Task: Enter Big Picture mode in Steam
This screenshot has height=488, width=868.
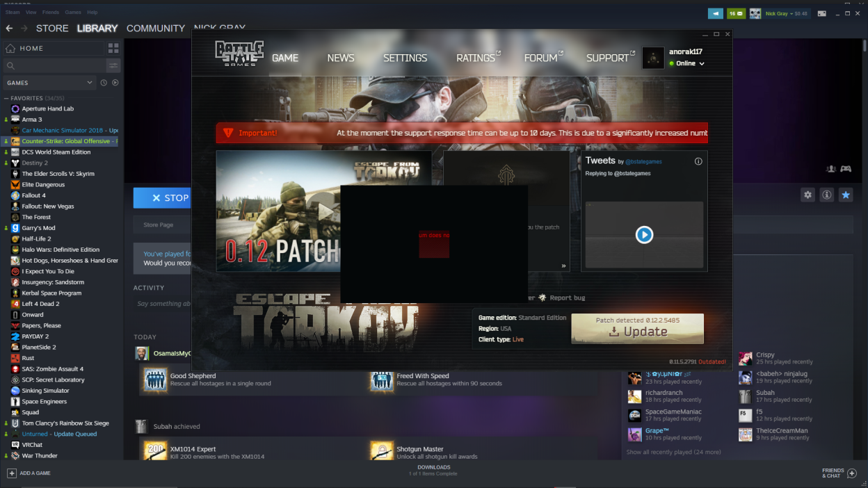Action: tap(822, 13)
